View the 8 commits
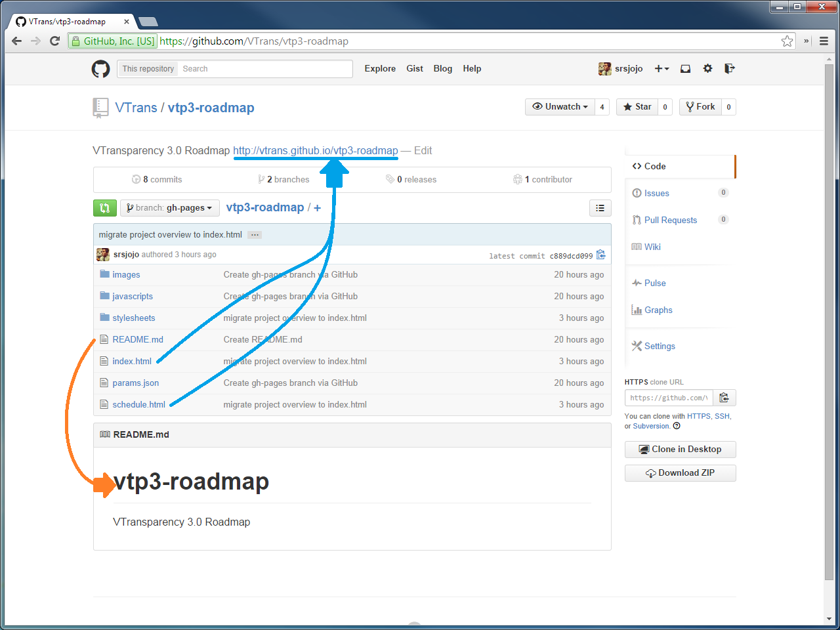 157,179
